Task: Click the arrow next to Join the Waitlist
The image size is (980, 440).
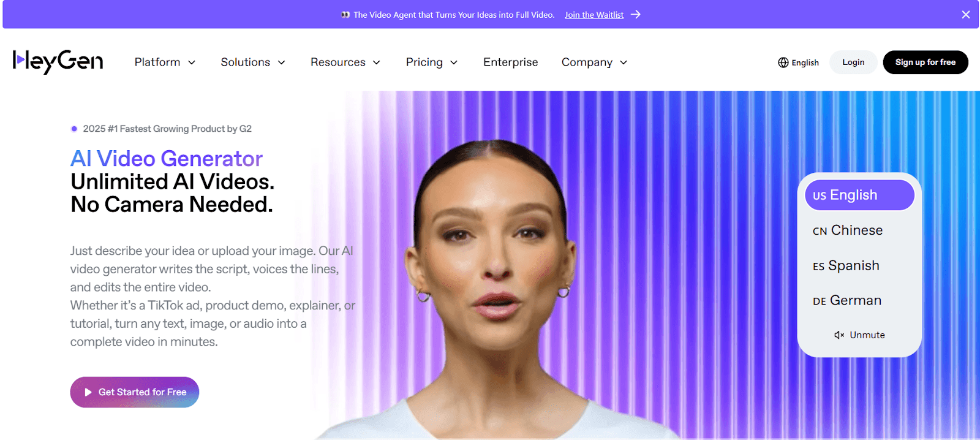Action: click(636, 15)
